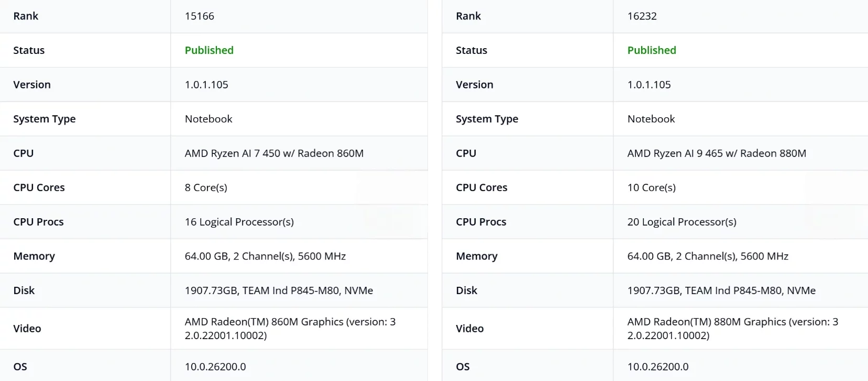Image resolution: width=868 pixels, height=381 pixels.
Task: Click Published status for rank 15166
Action: (209, 50)
